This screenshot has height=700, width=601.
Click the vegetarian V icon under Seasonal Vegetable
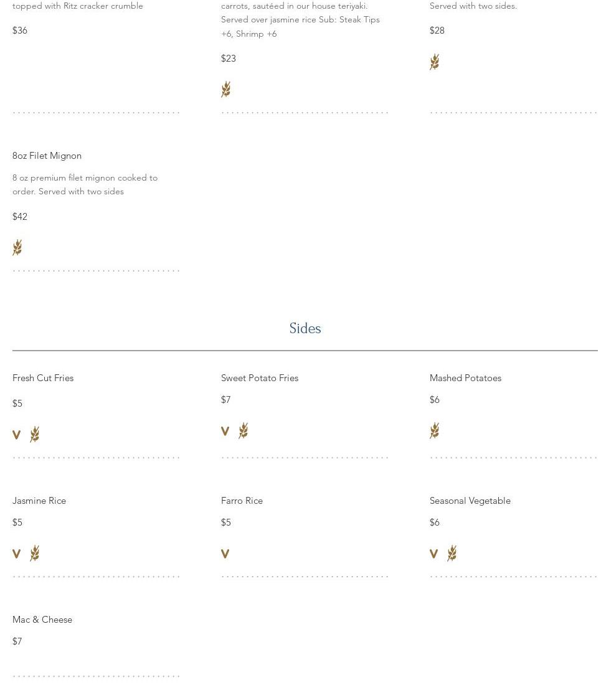433,554
